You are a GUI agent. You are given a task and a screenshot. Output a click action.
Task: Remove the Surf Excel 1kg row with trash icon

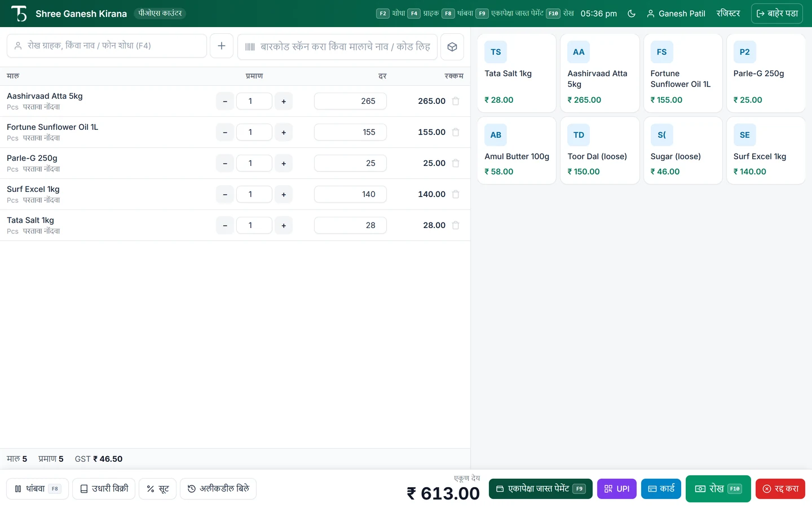click(456, 194)
